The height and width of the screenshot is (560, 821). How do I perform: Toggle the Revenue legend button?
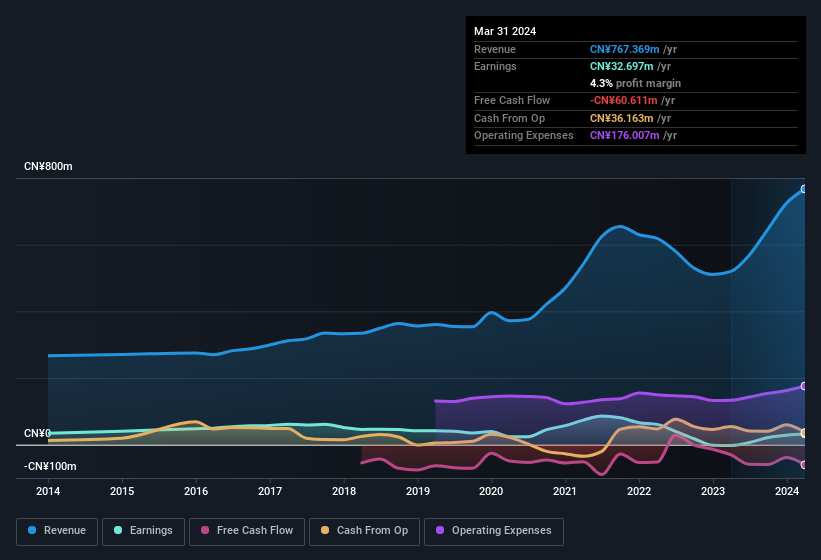(57, 531)
